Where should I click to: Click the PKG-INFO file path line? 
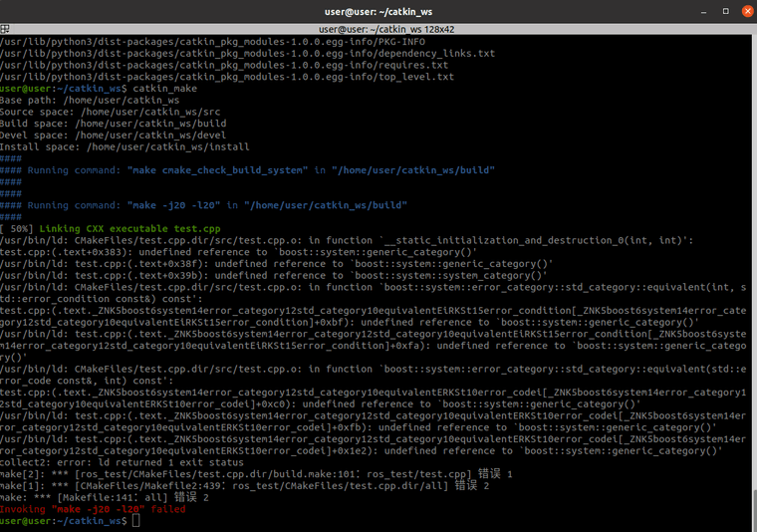coord(212,42)
